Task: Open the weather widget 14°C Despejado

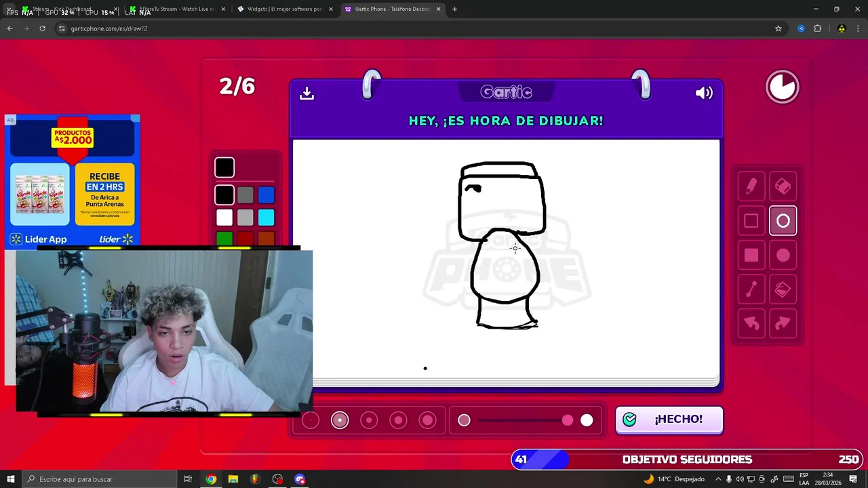Action: 674,479
